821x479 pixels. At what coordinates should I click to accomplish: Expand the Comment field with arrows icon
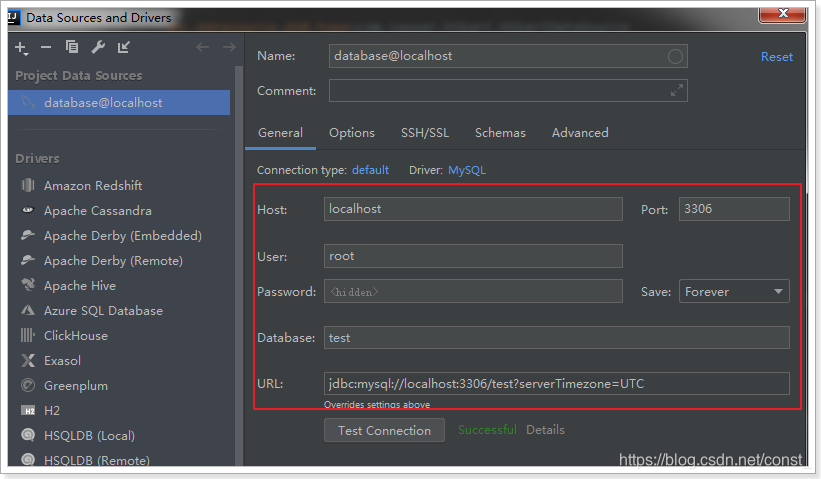click(676, 91)
